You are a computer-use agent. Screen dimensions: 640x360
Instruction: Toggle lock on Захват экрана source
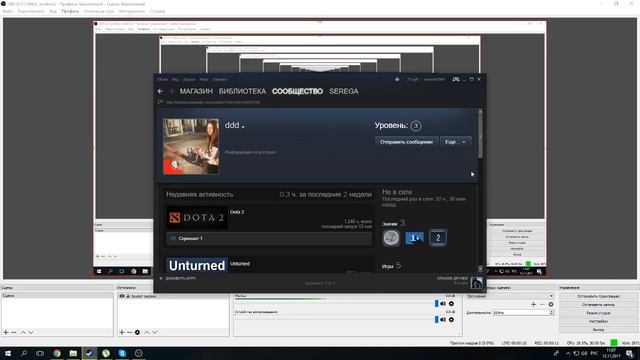128,296
